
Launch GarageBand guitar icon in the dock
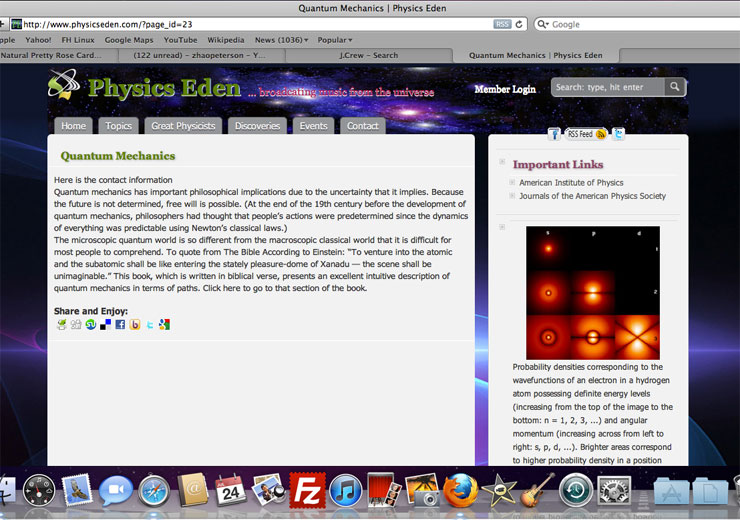tap(538, 490)
